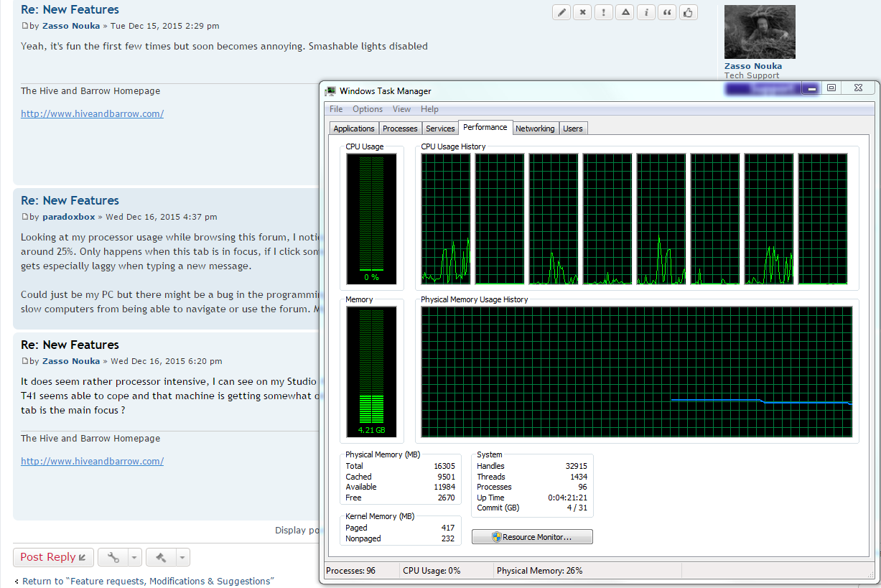
Task: Click Zasso Nouka's avatar image
Action: pos(760,32)
